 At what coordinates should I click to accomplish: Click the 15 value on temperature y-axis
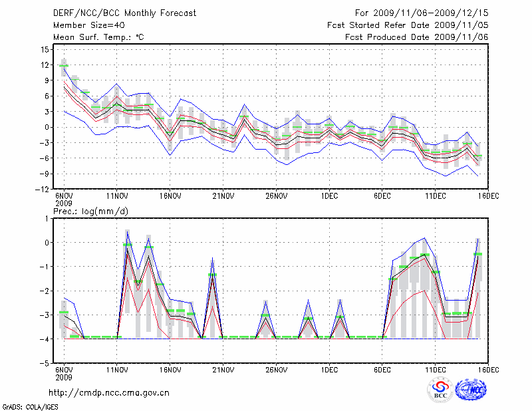(x=45, y=50)
